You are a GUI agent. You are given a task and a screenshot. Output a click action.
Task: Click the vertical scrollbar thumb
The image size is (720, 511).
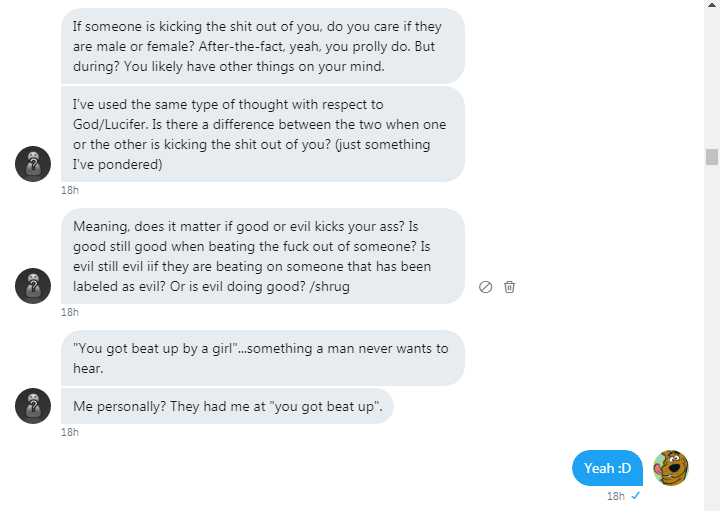coord(712,156)
